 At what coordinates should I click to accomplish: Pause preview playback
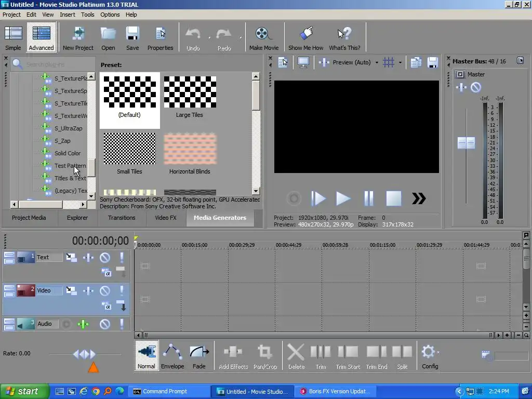click(x=368, y=198)
